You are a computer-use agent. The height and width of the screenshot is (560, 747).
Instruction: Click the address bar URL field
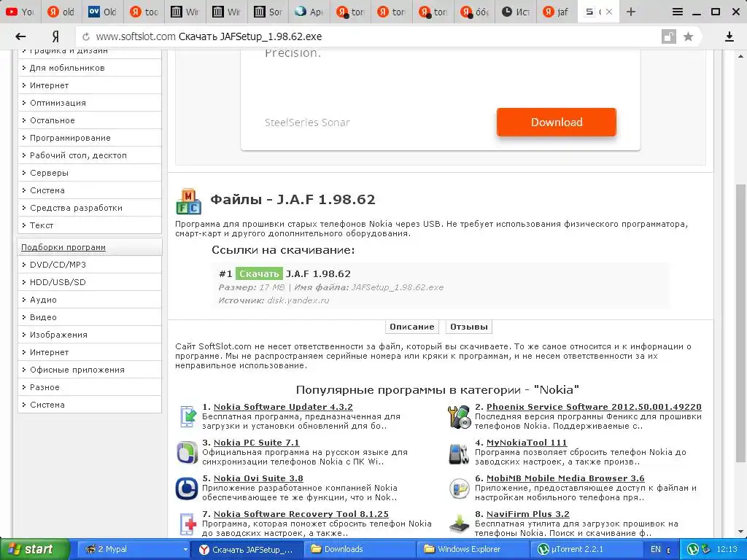pyautogui.click(x=371, y=36)
